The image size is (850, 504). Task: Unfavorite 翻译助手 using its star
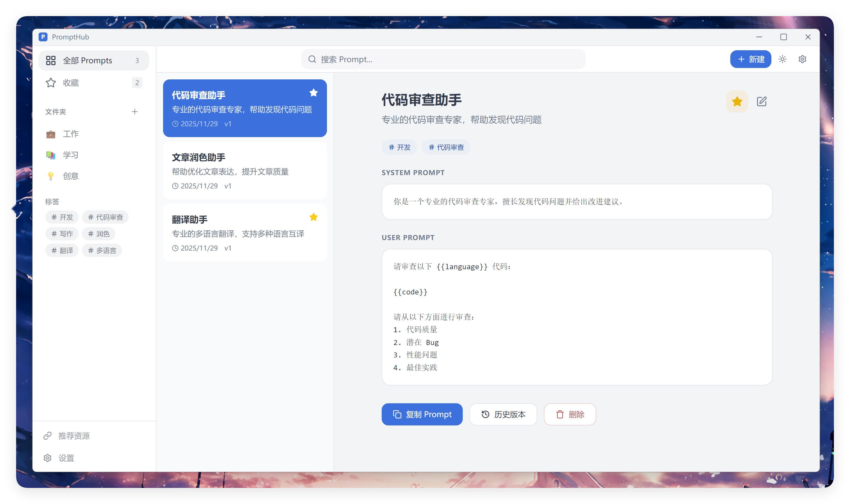313,217
